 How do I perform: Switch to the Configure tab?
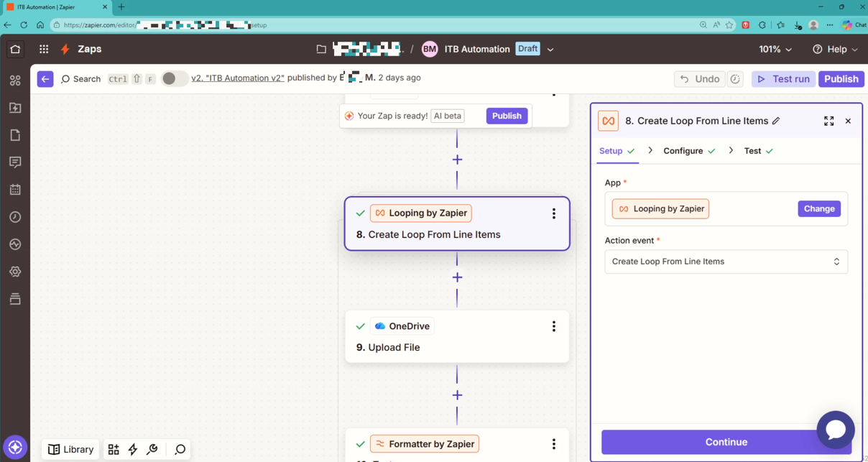pos(683,151)
